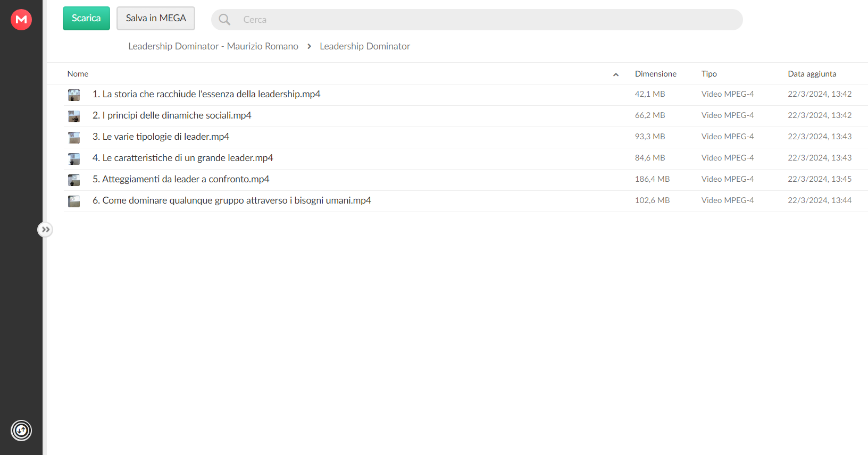This screenshot has height=455, width=868.
Task: Click thumbnail of 2. I principi file
Action: [x=74, y=116]
